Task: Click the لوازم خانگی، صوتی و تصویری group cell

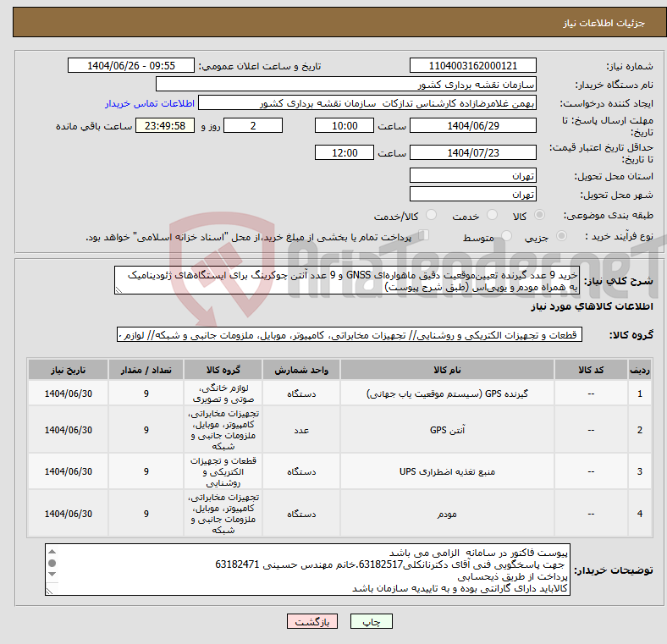Action: pos(223,393)
